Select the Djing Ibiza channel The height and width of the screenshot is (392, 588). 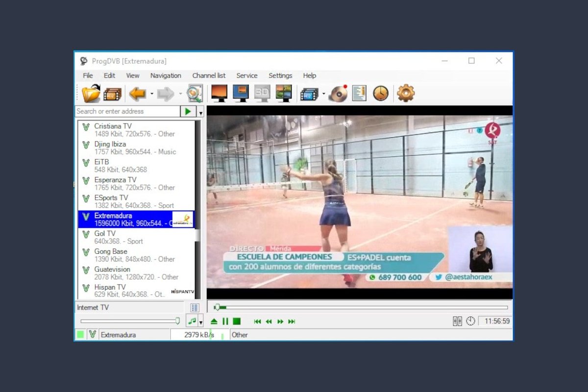tap(136, 148)
